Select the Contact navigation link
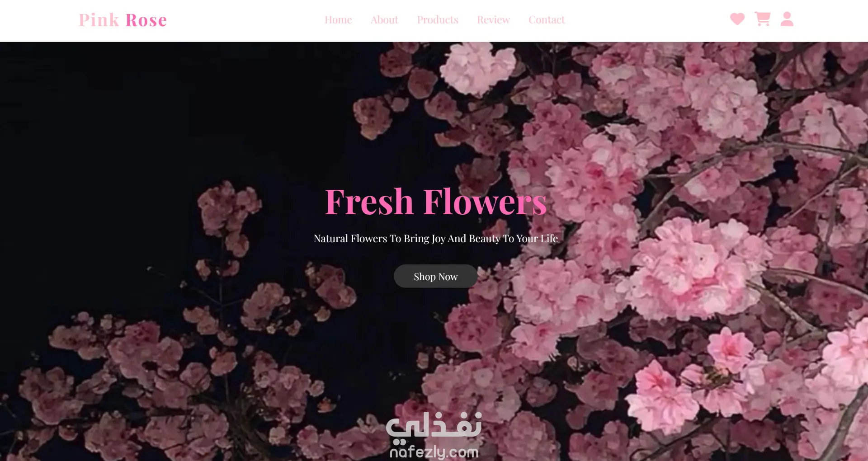Screen dimensions: 868x461 547,20
